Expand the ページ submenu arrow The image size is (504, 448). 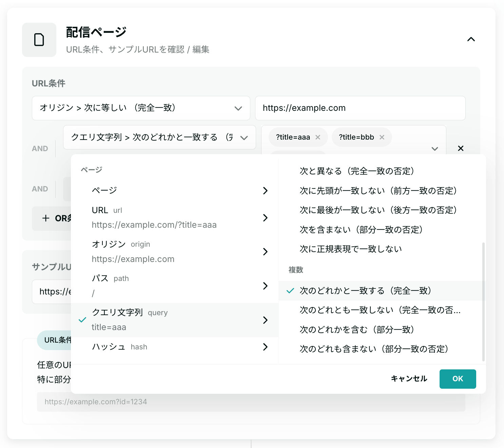(265, 190)
